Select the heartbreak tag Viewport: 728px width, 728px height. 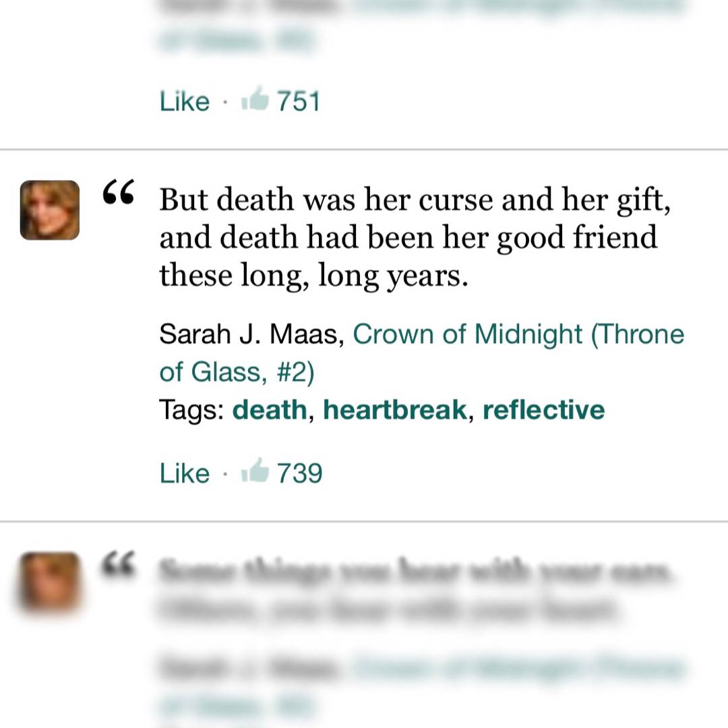[x=394, y=410]
